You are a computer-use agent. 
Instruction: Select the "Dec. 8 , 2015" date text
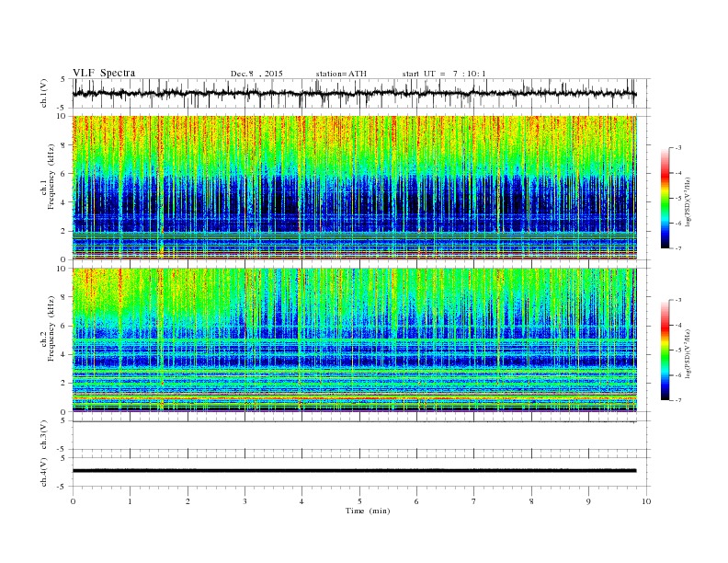pos(256,74)
